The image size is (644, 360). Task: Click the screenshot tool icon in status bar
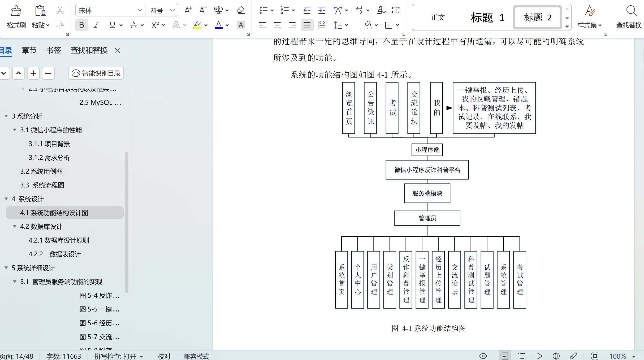(595, 356)
